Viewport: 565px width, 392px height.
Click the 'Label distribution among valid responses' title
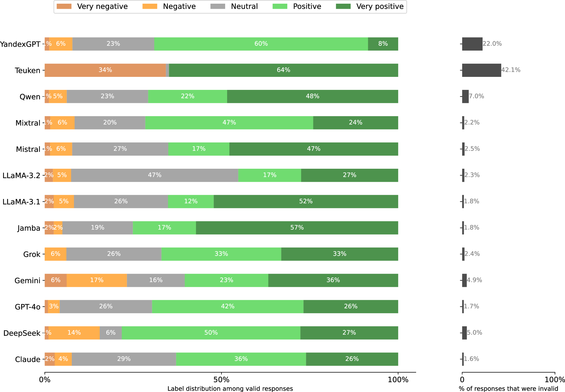pos(230,389)
